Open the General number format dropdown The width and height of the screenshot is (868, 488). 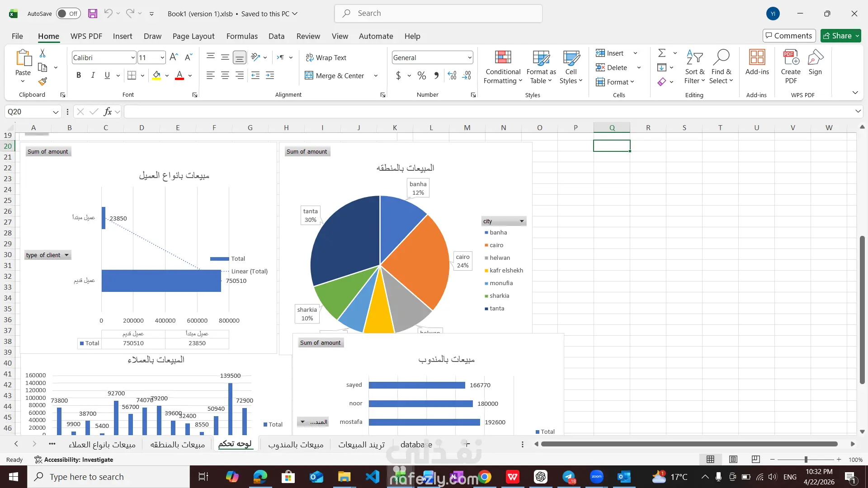[470, 57]
